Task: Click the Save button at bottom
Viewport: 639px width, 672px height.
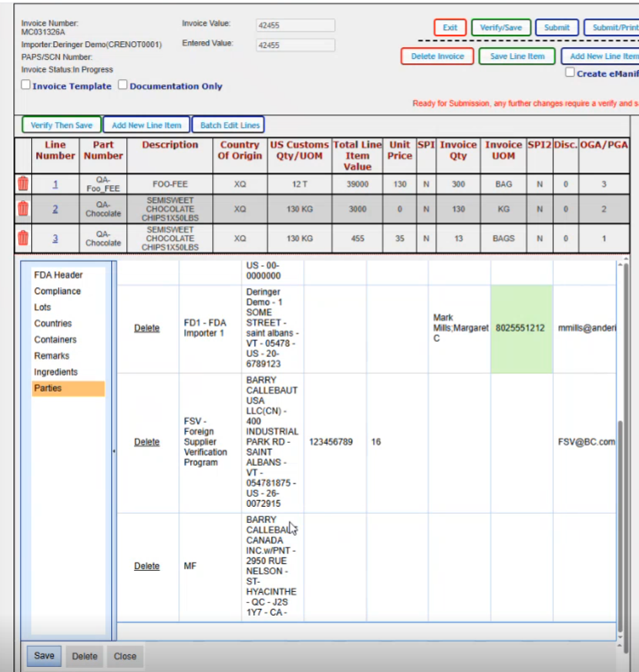Action: (44, 656)
